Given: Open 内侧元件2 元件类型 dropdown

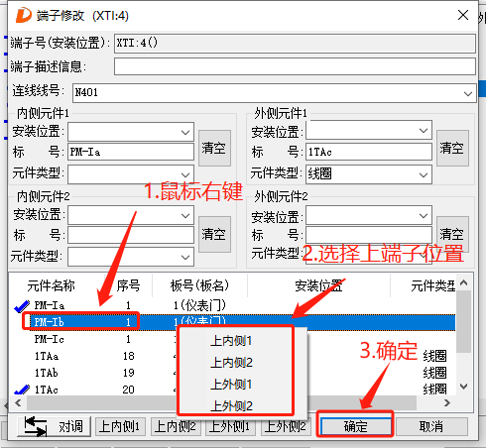Looking at the screenshot, I should 185,257.
